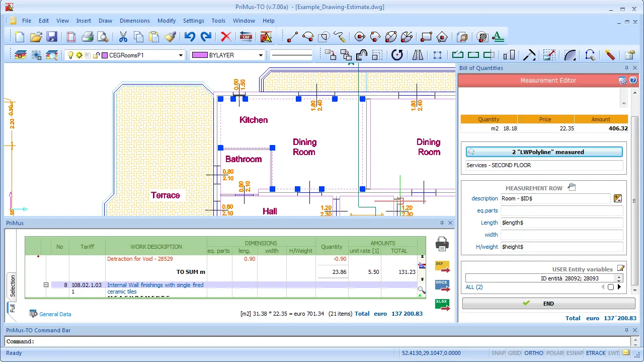Click the printer icon in the Bill of Quantities panel
Screen dimensions: 644x362
(x=442, y=243)
